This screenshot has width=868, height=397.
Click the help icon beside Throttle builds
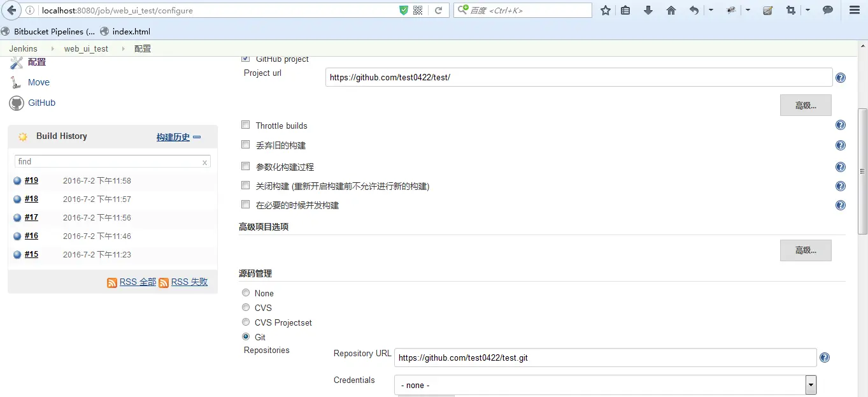coord(840,125)
